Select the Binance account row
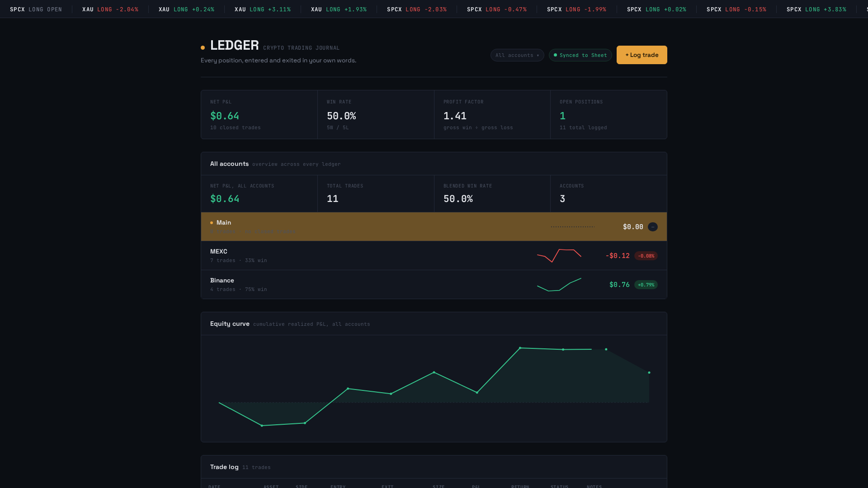Screen dimensions: 868x488 tap(434, 285)
